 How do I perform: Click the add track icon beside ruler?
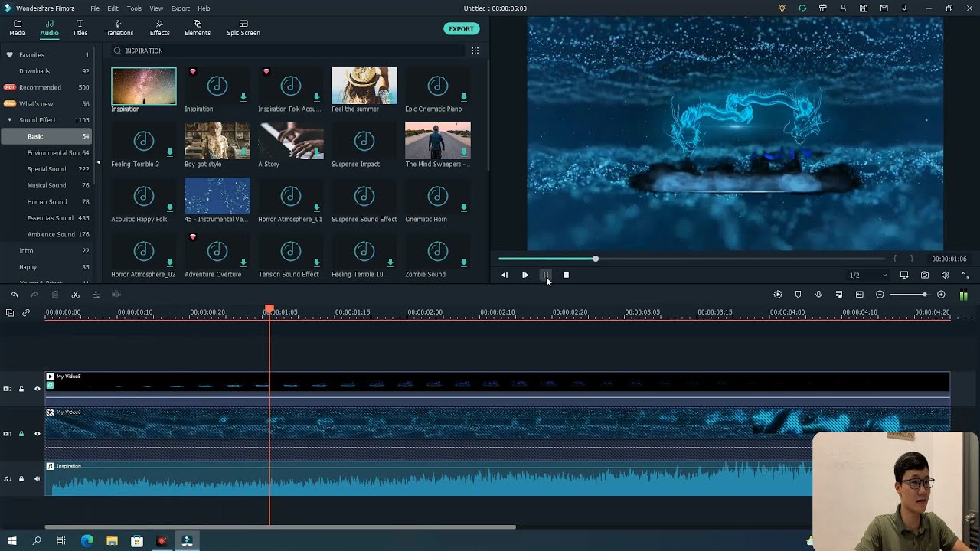tap(10, 312)
